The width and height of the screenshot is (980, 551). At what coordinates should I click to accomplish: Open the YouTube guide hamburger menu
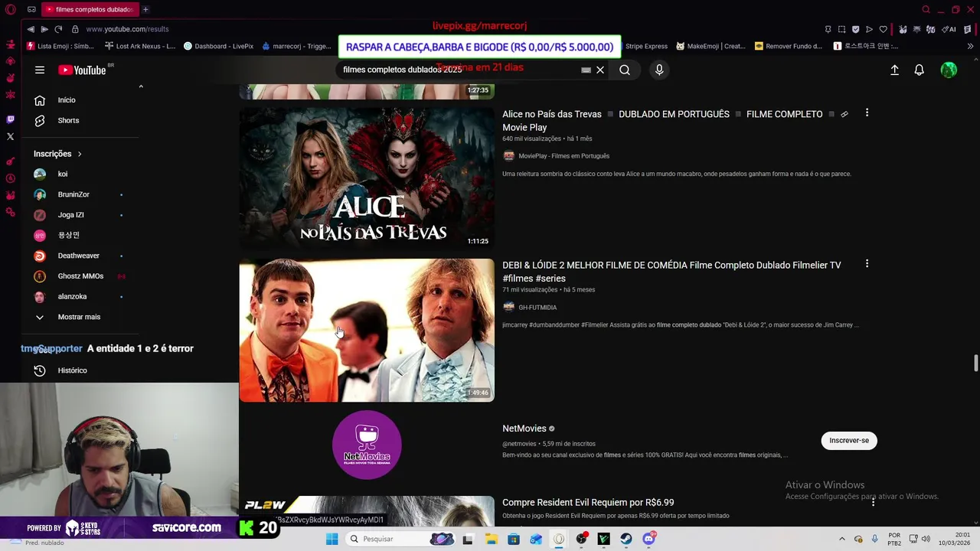coord(40,70)
